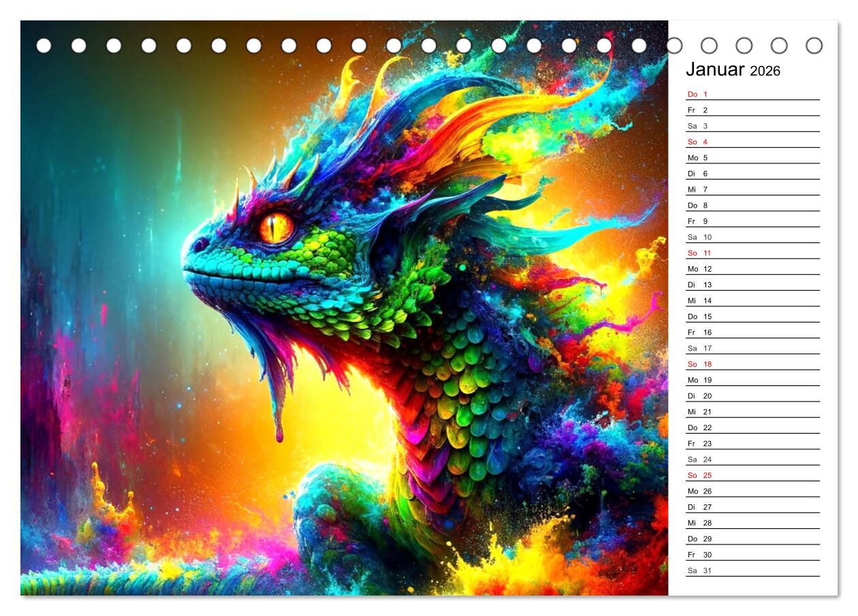The height and width of the screenshot is (616, 858).
Task: Click red So 11 date row
Action: point(752,253)
